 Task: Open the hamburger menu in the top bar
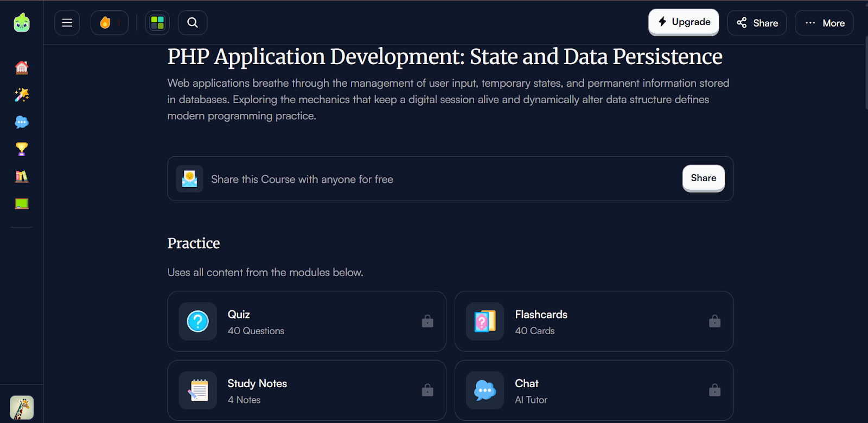click(67, 23)
